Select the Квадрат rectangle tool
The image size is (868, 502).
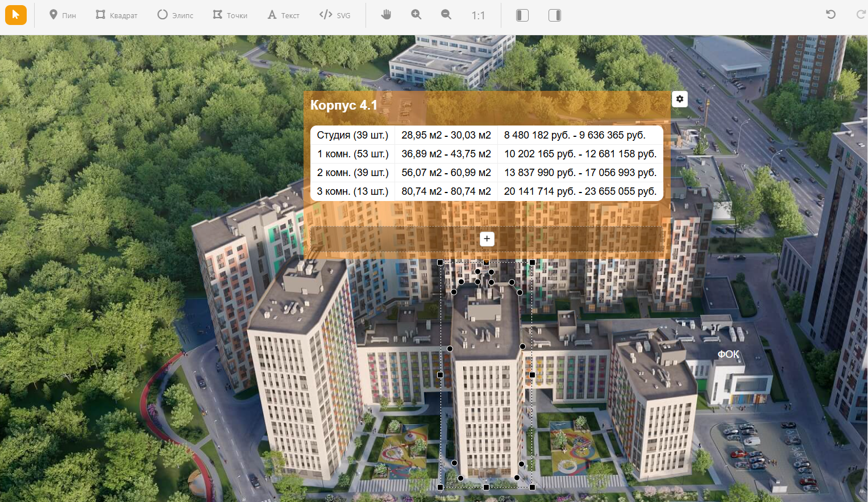pyautogui.click(x=117, y=15)
